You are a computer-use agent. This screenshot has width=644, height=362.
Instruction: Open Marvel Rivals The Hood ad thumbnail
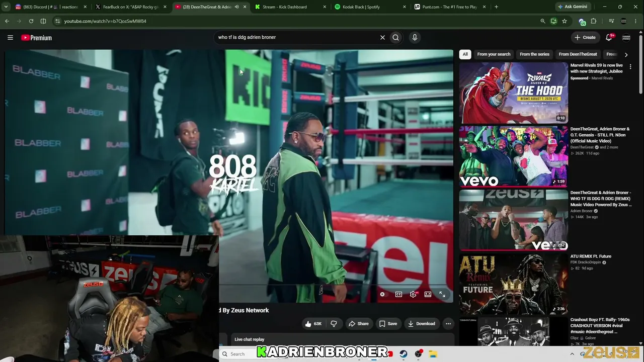(x=513, y=93)
